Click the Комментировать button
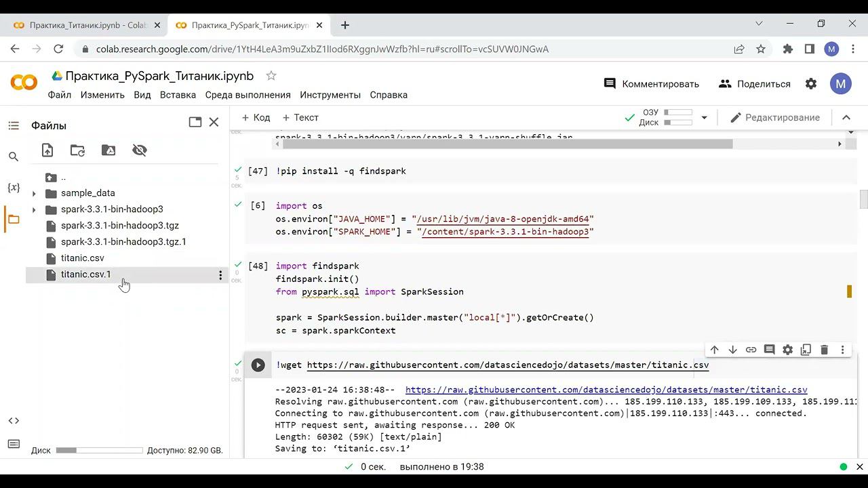Screen dimensions: 868x488 point(651,84)
